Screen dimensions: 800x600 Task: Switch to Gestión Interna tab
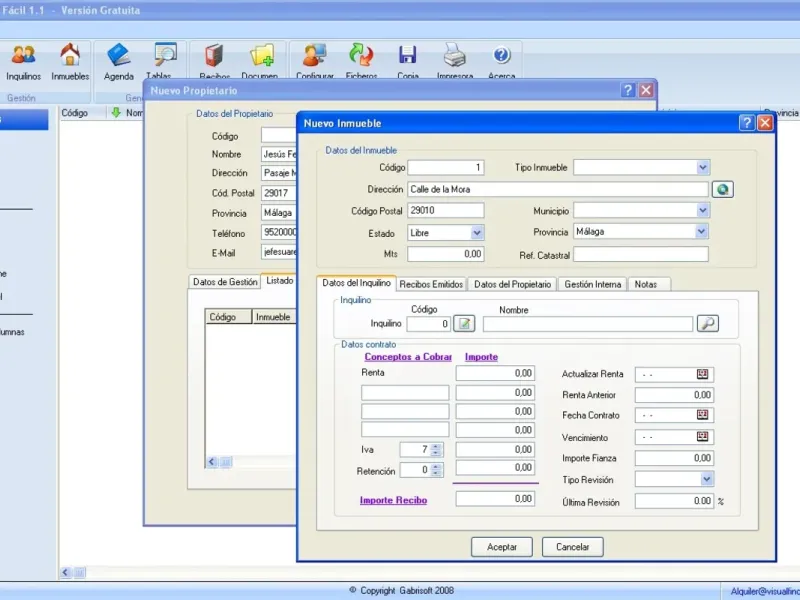pyautogui.click(x=592, y=285)
